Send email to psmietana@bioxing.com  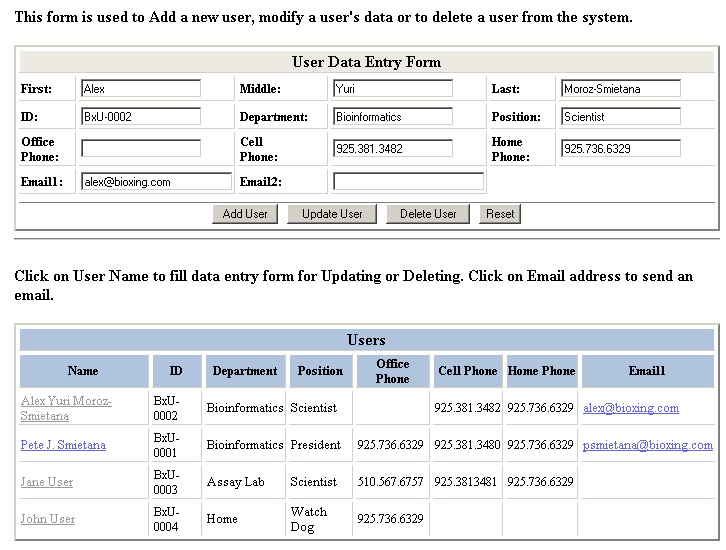pyautogui.click(x=647, y=445)
